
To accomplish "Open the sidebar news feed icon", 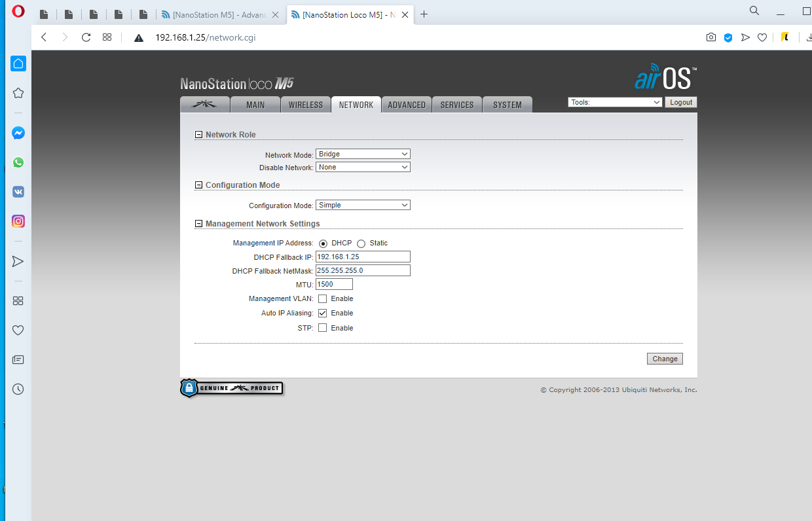I will coord(18,360).
